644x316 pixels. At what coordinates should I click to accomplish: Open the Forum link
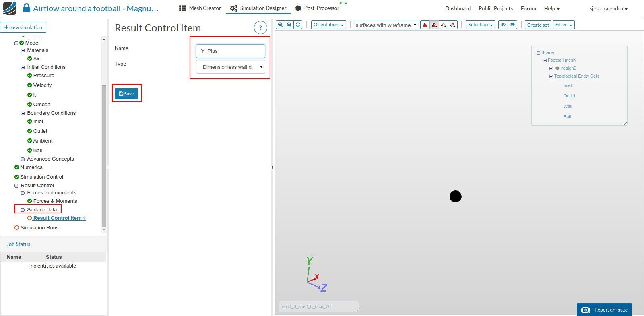528,8
